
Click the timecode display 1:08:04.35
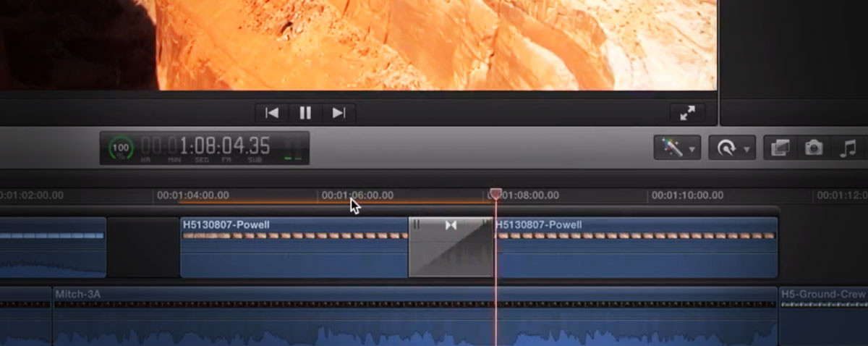pos(204,146)
